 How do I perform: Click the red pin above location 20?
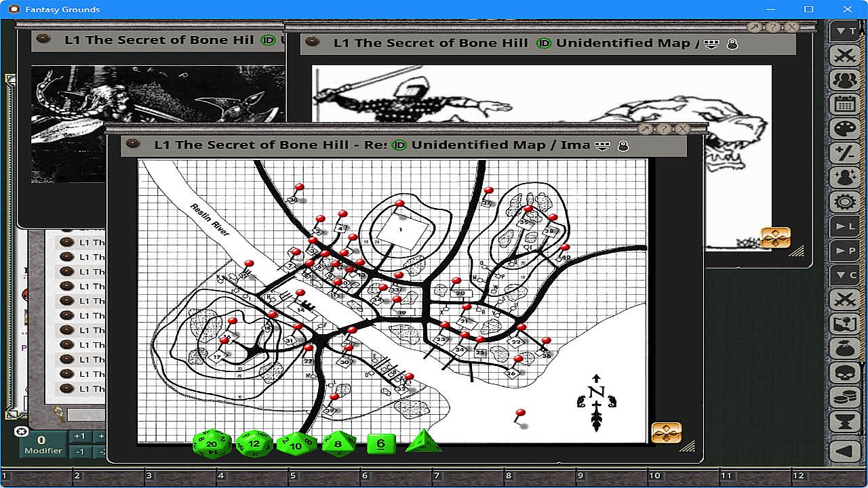pyautogui.click(x=456, y=281)
